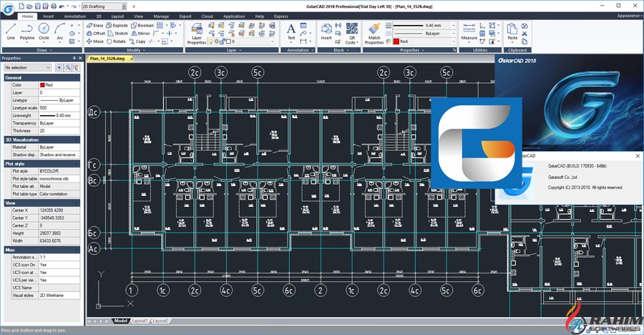This screenshot has width=644, height=335.
Task: Toggle auto-hide pin on Properties panel
Action: point(74,58)
